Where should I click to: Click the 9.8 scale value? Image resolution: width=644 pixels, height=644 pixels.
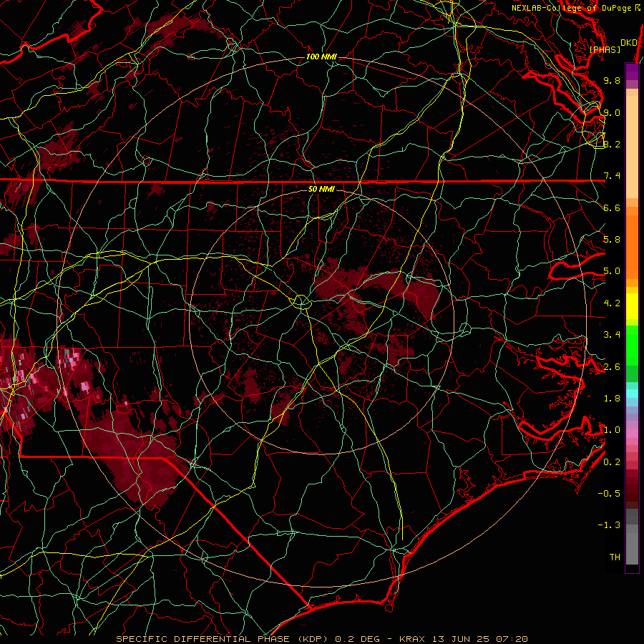612,80
